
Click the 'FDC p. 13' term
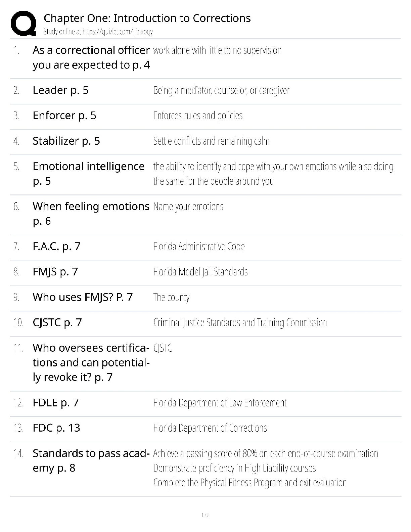click(56, 428)
